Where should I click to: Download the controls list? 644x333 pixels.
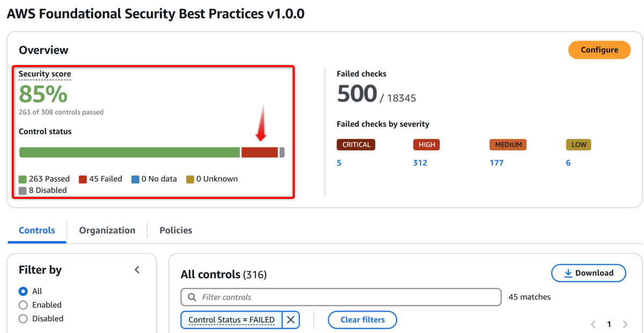pyautogui.click(x=588, y=273)
